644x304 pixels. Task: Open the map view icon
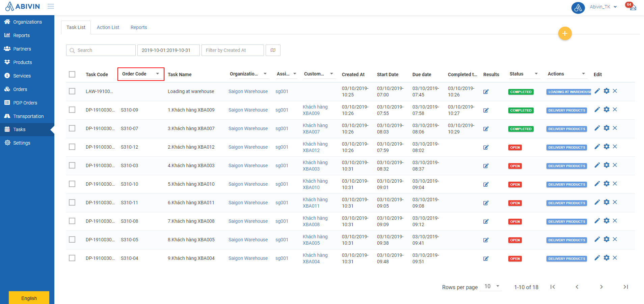[273, 50]
